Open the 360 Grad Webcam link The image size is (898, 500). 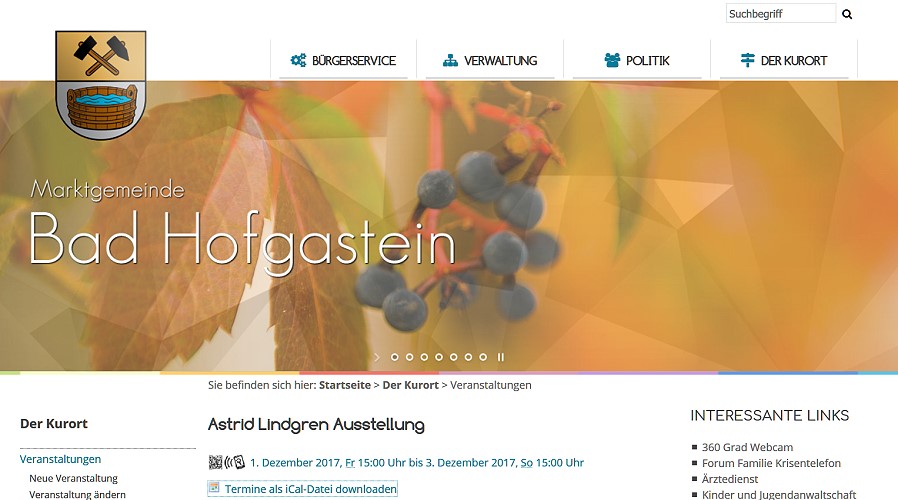pyautogui.click(x=747, y=447)
